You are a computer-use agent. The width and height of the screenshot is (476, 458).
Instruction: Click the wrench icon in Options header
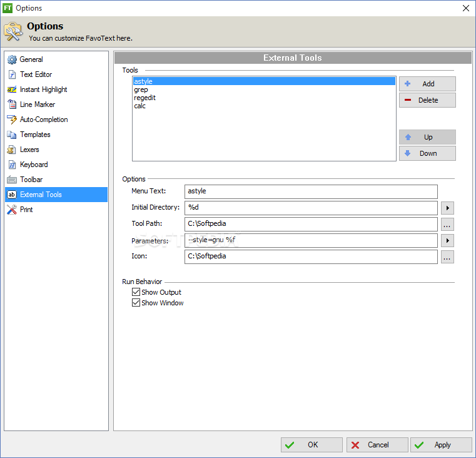tap(13, 31)
